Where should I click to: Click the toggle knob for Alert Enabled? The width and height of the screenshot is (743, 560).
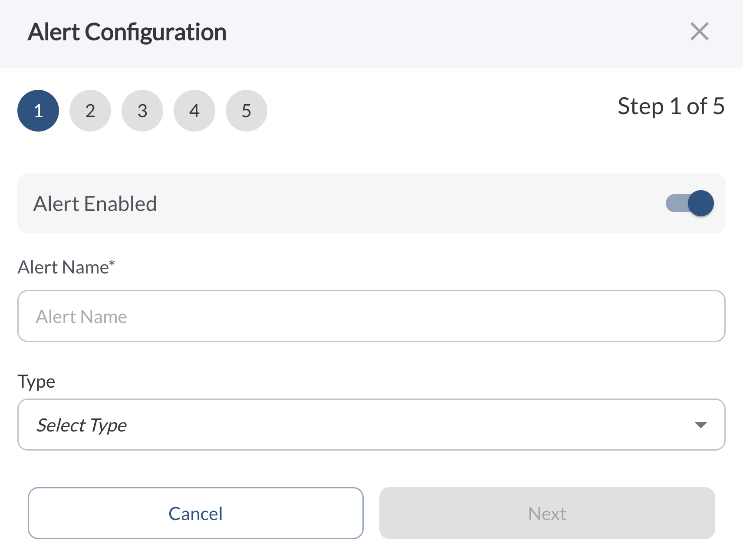(700, 203)
